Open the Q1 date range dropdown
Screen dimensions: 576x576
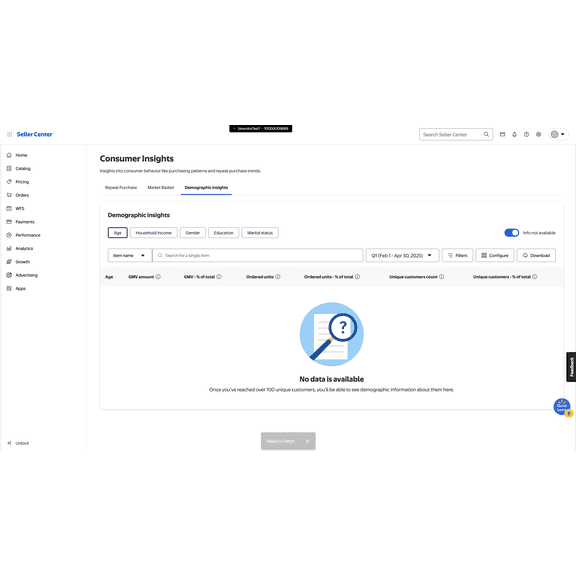pyautogui.click(x=402, y=255)
